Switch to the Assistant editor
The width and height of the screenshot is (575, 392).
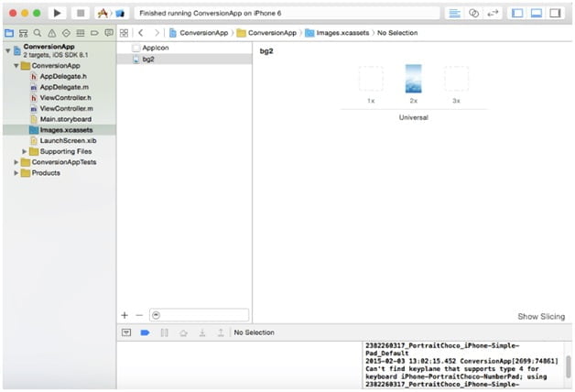tap(474, 14)
